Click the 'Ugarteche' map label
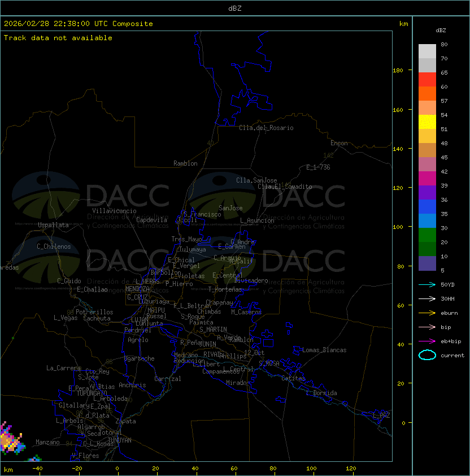The height and width of the screenshot is (476, 470). tap(140, 358)
